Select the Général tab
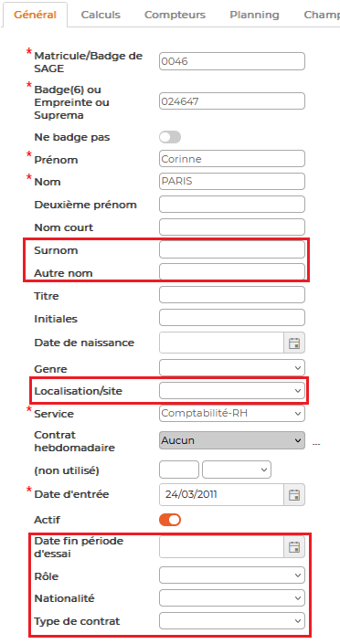The height and width of the screenshot is (644, 340). point(35,16)
